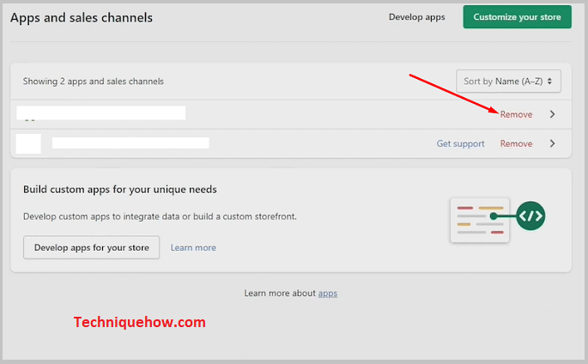Follow the apps link in Learn more about
Screen dimensions: 588x364
tap(328, 294)
